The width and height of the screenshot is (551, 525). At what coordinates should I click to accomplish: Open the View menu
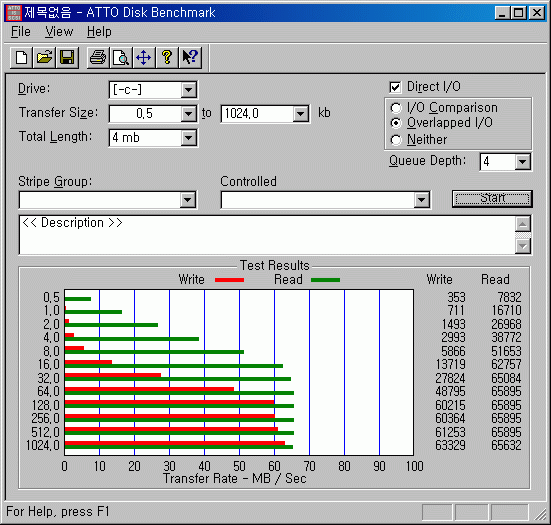[x=59, y=32]
